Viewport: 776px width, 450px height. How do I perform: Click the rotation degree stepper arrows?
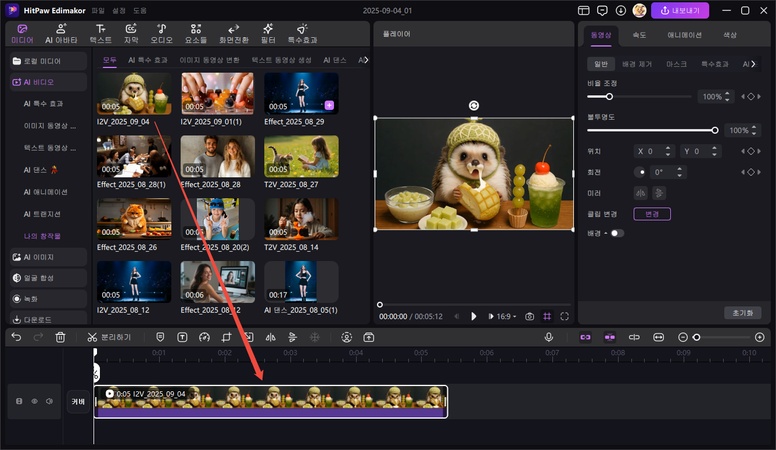pos(679,172)
